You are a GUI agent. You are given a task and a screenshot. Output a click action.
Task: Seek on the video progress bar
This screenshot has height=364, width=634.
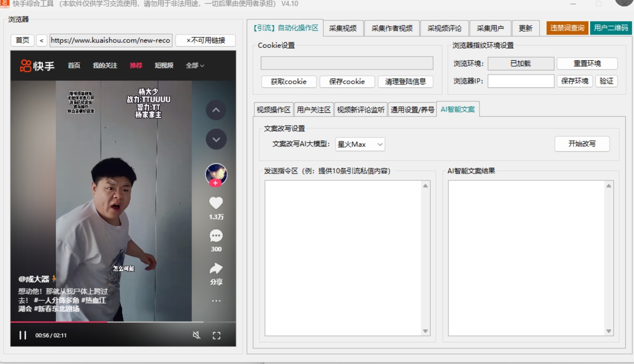(138, 322)
